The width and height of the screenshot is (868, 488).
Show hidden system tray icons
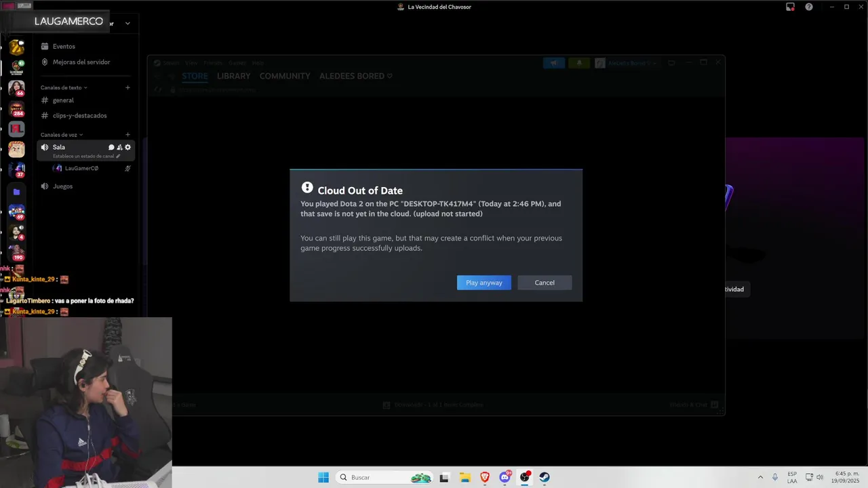tap(760, 477)
